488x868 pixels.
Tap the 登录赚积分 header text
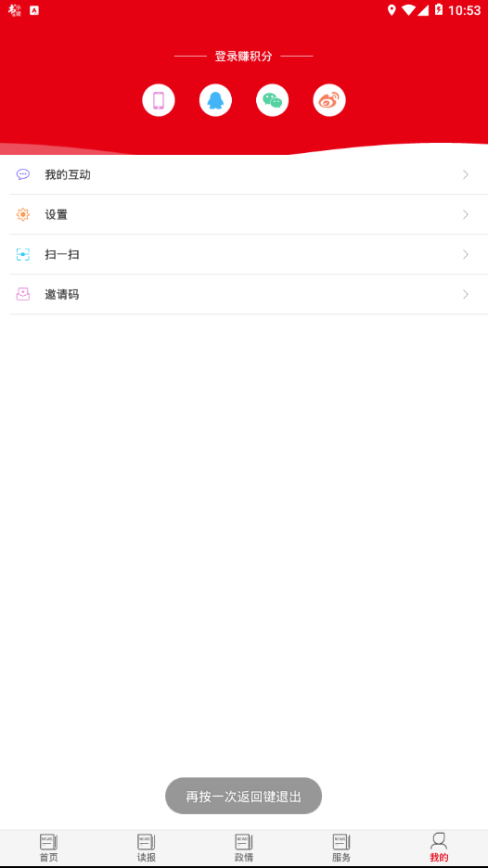244,56
